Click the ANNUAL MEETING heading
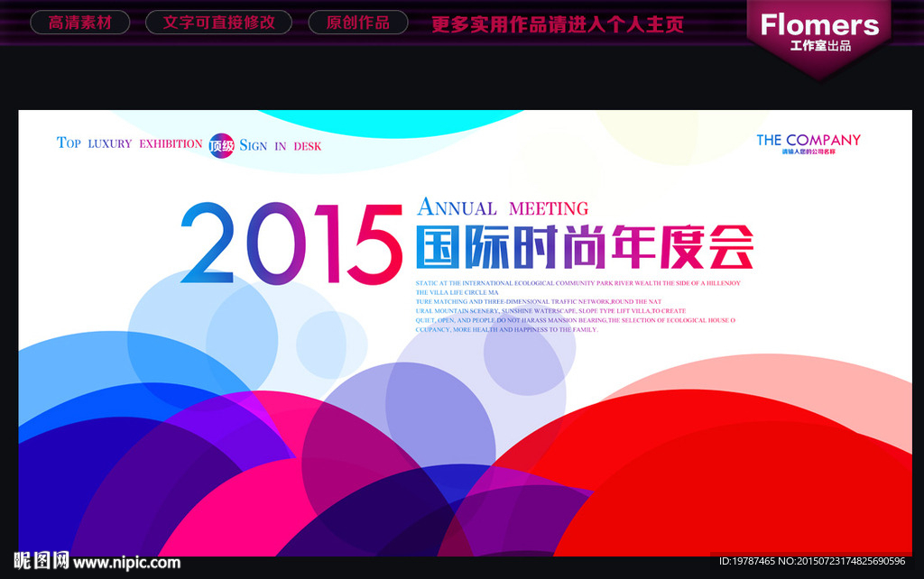The width and height of the screenshot is (924, 579). point(503,207)
